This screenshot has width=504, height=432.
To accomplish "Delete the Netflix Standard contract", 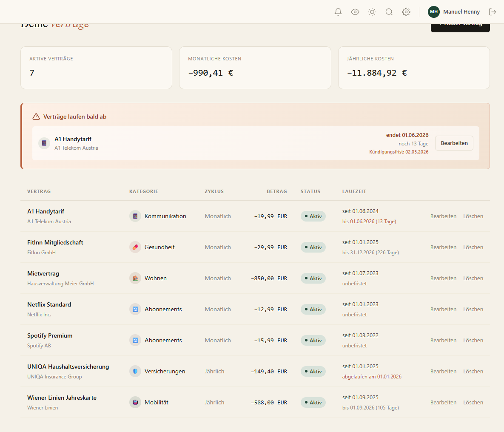I will [473, 309].
